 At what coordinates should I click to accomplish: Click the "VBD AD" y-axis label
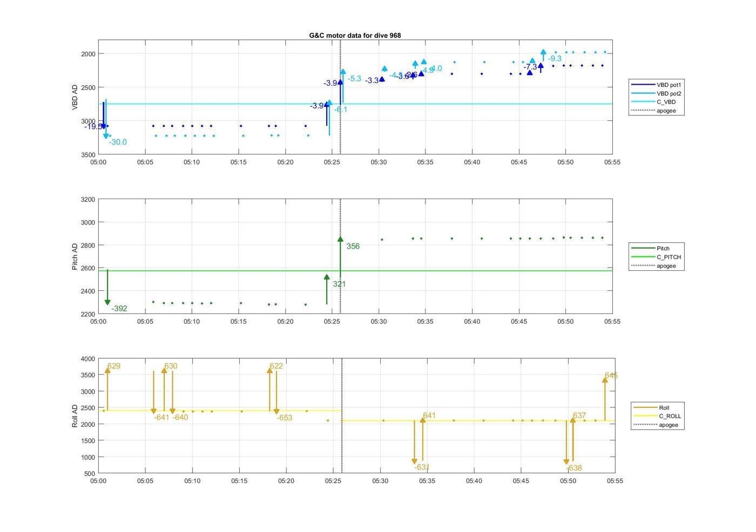(76, 97)
